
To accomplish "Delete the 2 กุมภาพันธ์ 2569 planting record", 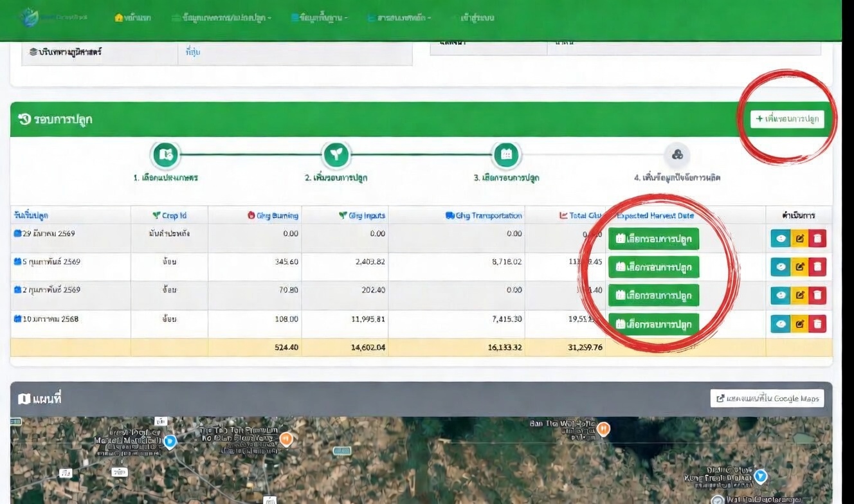I will [x=817, y=295].
